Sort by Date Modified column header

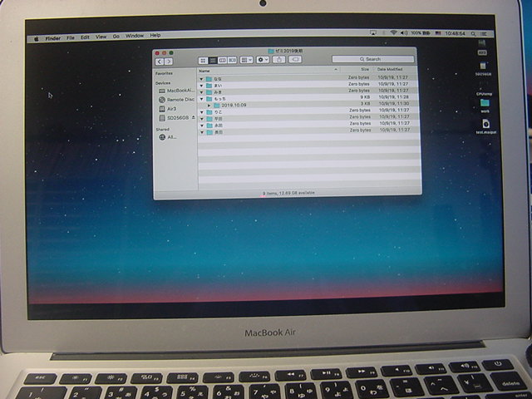(x=396, y=69)
